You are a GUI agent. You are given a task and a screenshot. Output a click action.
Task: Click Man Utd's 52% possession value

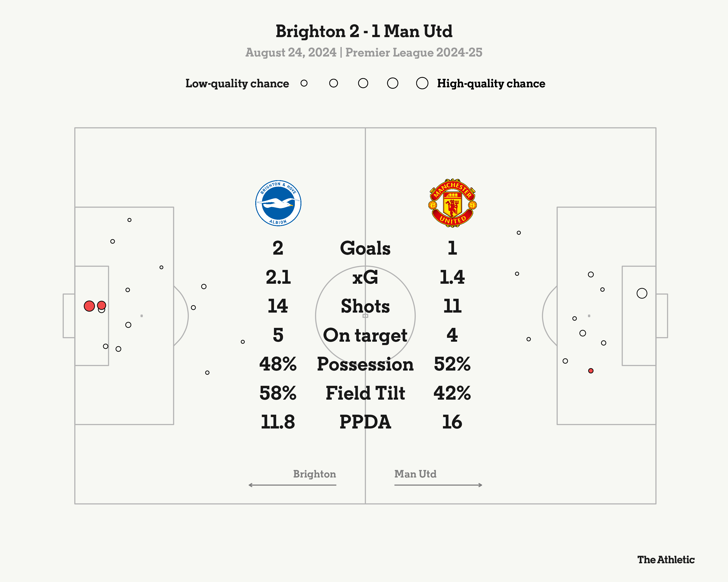coord(452,364)
